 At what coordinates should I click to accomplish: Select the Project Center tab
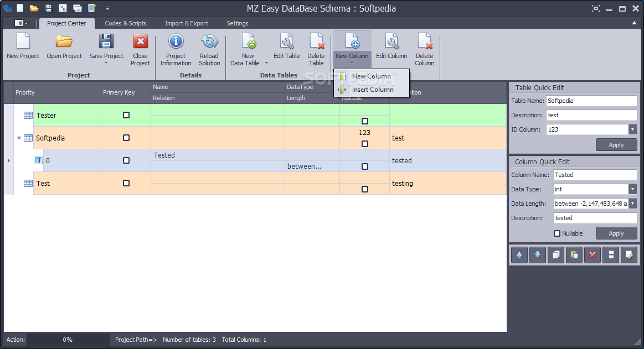(x=66, y=23)
